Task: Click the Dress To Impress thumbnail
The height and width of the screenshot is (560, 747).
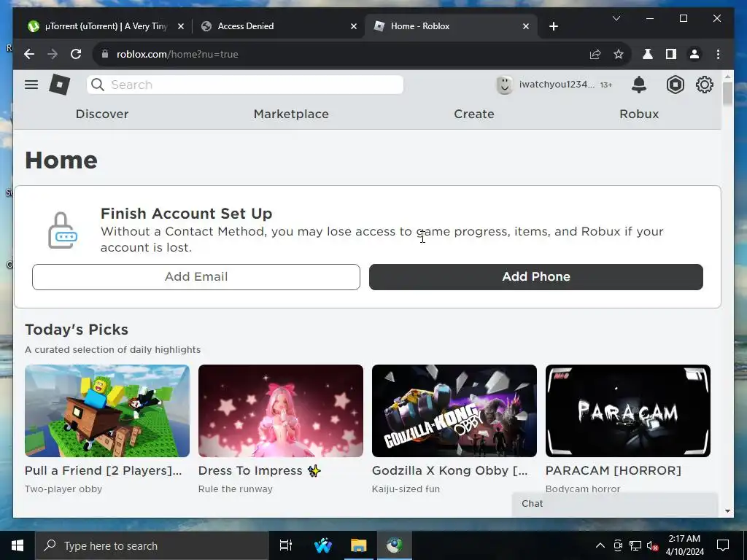Action: tap(281, 411)
